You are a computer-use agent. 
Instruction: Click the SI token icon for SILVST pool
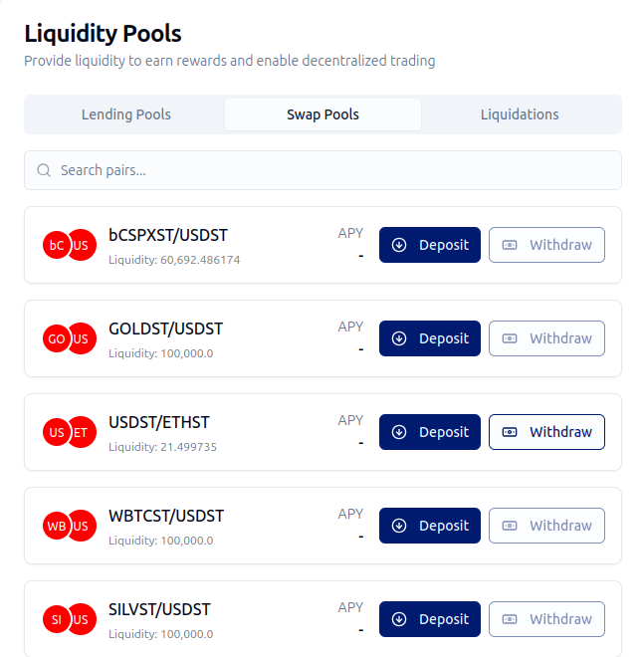56,619
